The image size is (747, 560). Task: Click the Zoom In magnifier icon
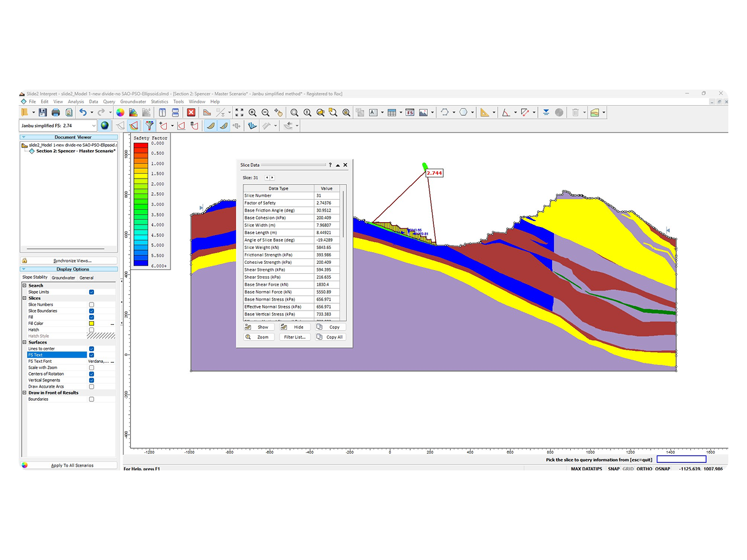click(x=253, y=113)
